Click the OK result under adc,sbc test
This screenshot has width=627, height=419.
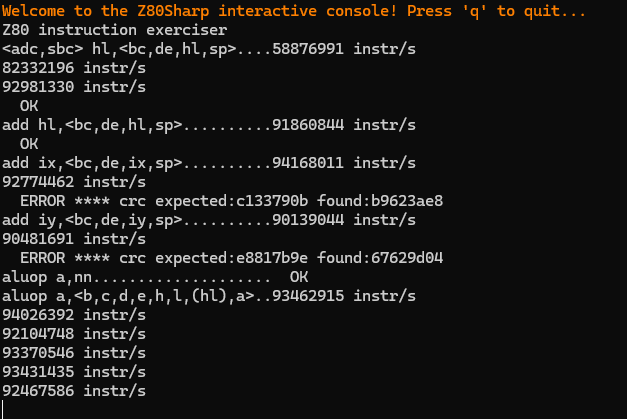29,106
